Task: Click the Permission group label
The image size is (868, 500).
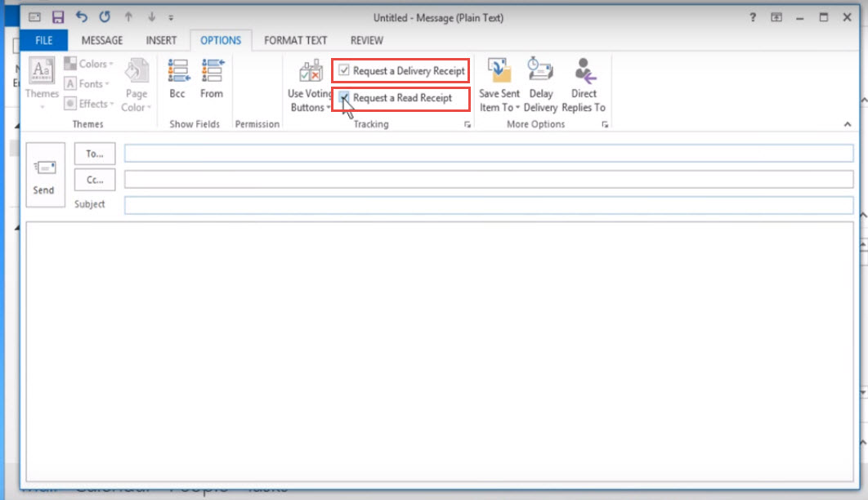Action: (257, 124)
